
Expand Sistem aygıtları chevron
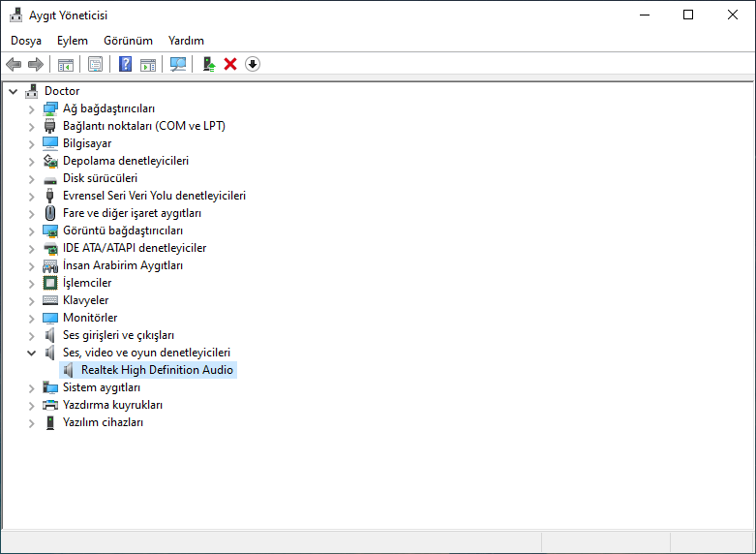pos(31,388)
